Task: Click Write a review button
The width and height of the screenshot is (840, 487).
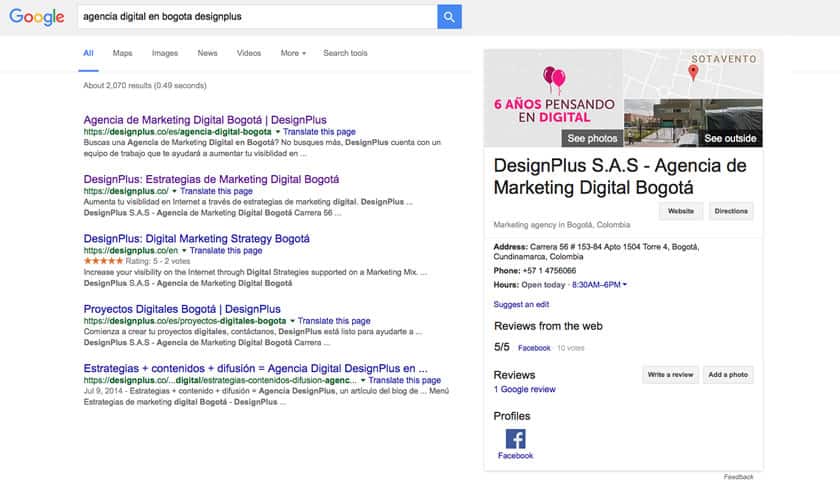Action: click(x=670, y=374)
